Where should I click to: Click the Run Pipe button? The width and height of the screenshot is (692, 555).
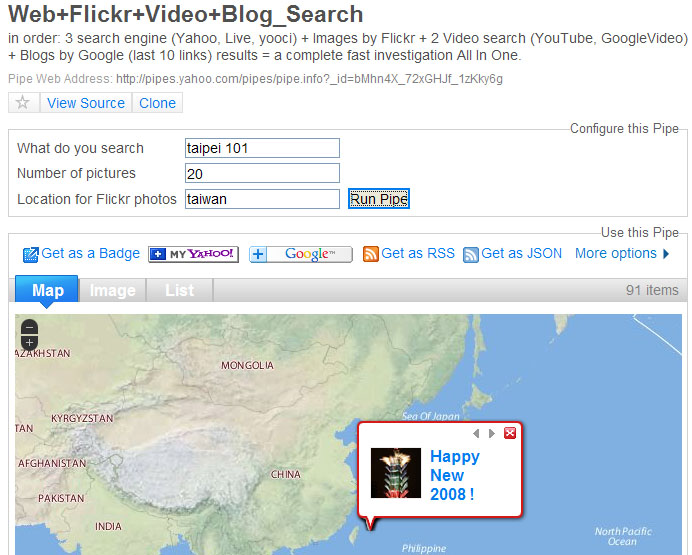(379, 199)
